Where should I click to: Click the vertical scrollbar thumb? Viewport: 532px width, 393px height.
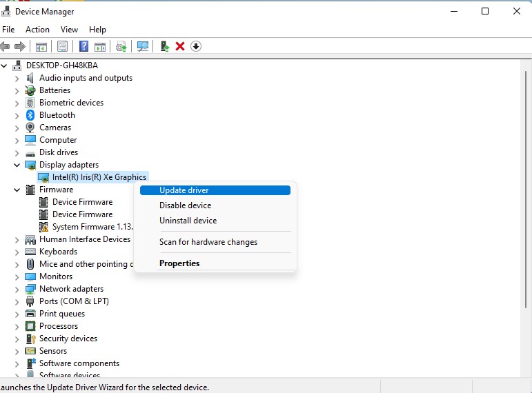[526, 190]
